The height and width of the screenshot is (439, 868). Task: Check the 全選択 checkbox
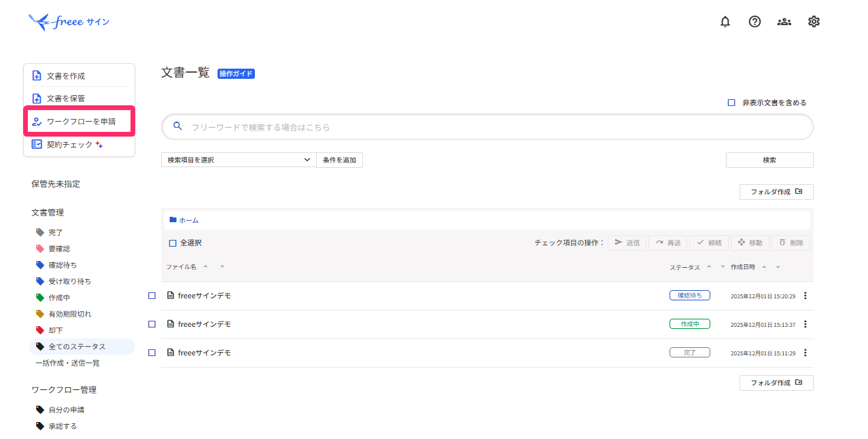(x=173, y=243)
